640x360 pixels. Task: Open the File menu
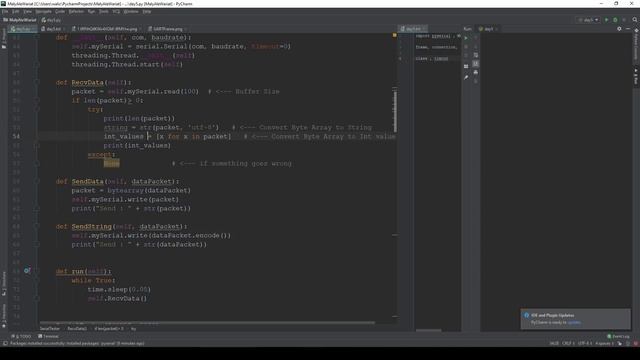point(5,11)
